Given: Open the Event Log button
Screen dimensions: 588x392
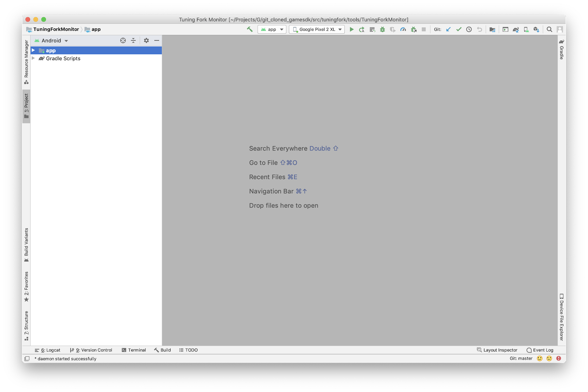Looking at the screenshot, I should point(540,350).
